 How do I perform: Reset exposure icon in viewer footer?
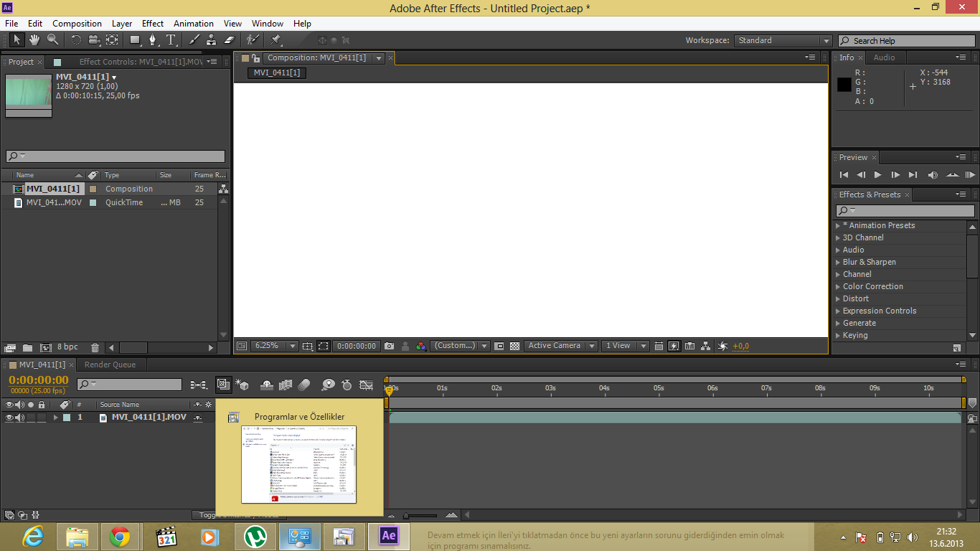click(722, 346)
